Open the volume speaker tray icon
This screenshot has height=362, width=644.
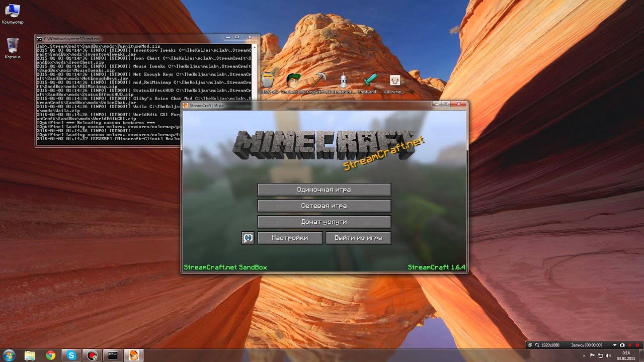[608, 356]
